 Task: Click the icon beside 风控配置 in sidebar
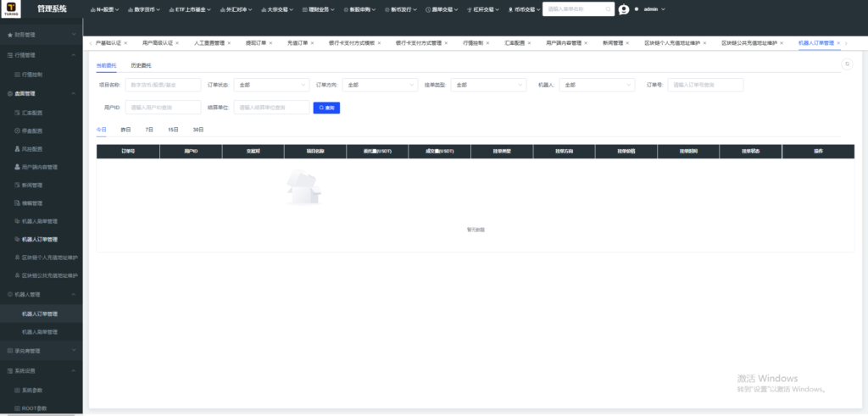pos(17,149)
